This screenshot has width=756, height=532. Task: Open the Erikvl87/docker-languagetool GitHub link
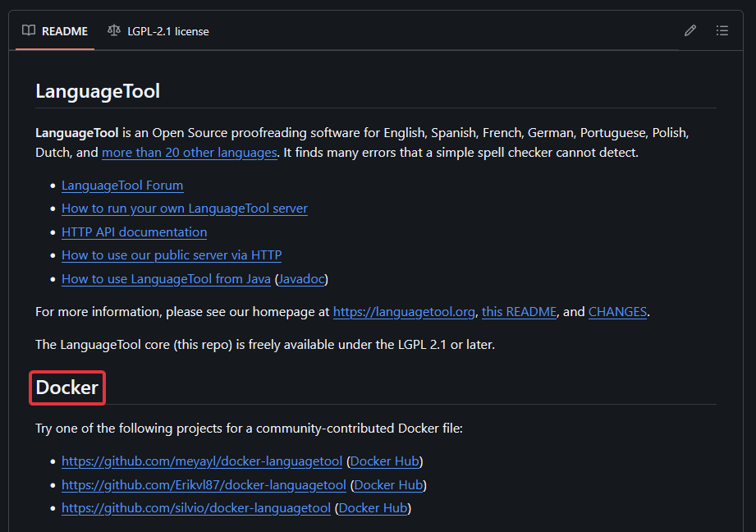tap(204, 485)
